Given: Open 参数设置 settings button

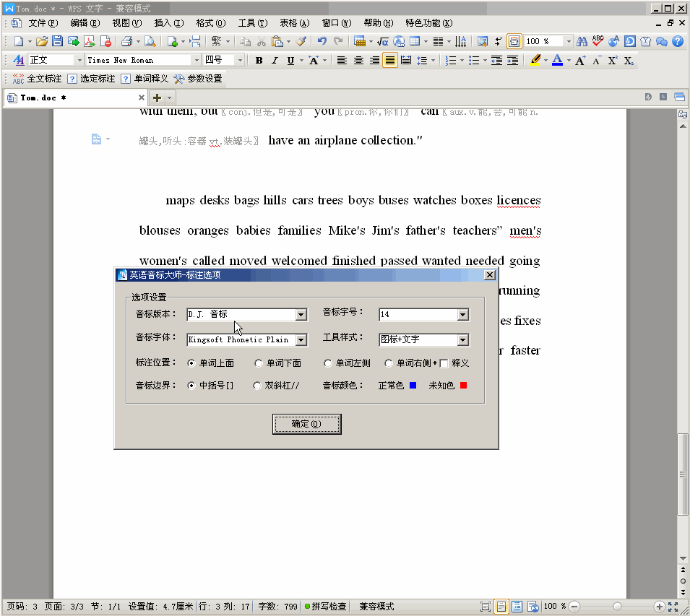Looking at the screenshot, I should click(198, 79).
